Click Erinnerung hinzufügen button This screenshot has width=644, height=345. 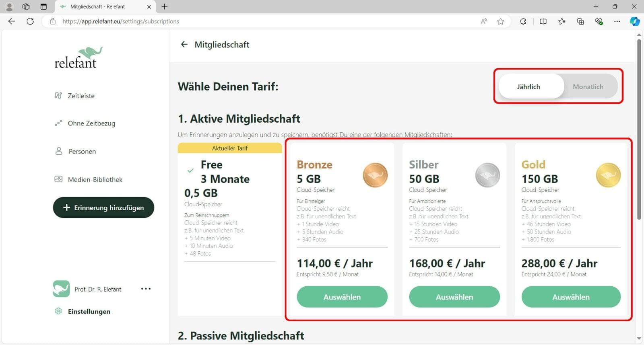pos(103,207)
